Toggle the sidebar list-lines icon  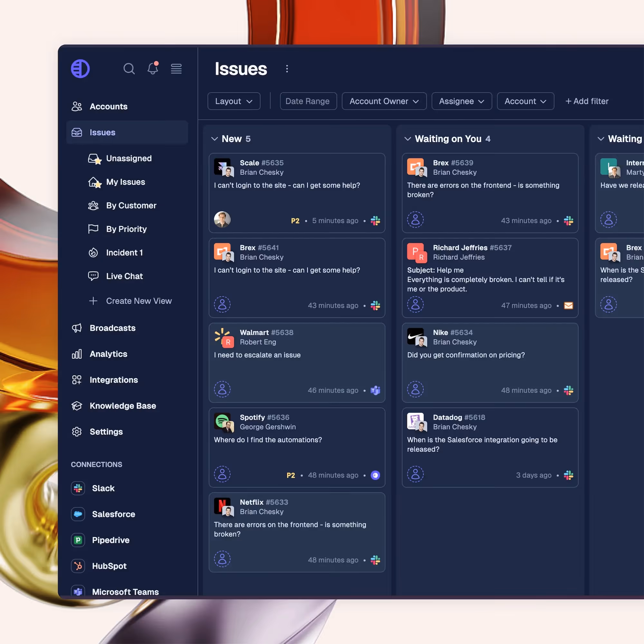(x=176, y=69)
